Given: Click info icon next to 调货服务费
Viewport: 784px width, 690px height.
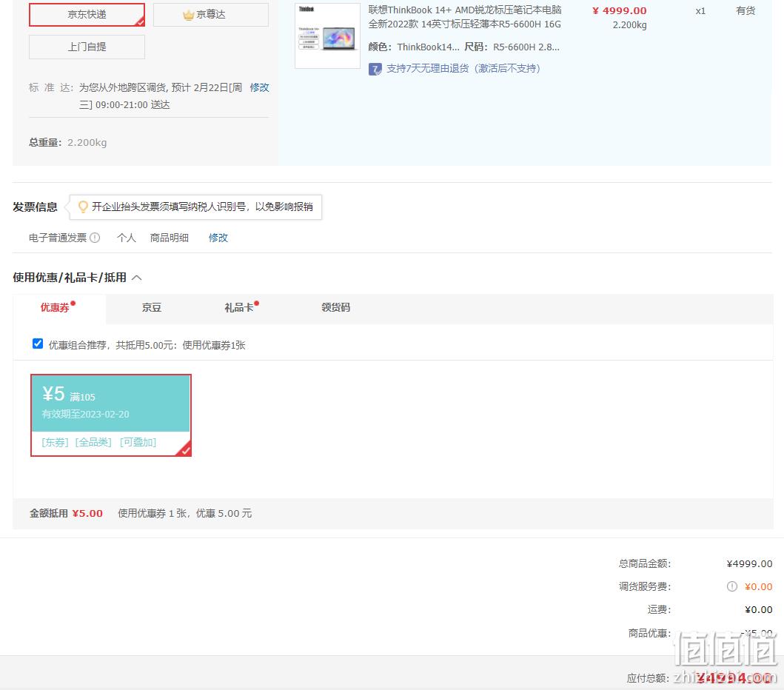Looking at the screenshot, I should tap(732, 586).
